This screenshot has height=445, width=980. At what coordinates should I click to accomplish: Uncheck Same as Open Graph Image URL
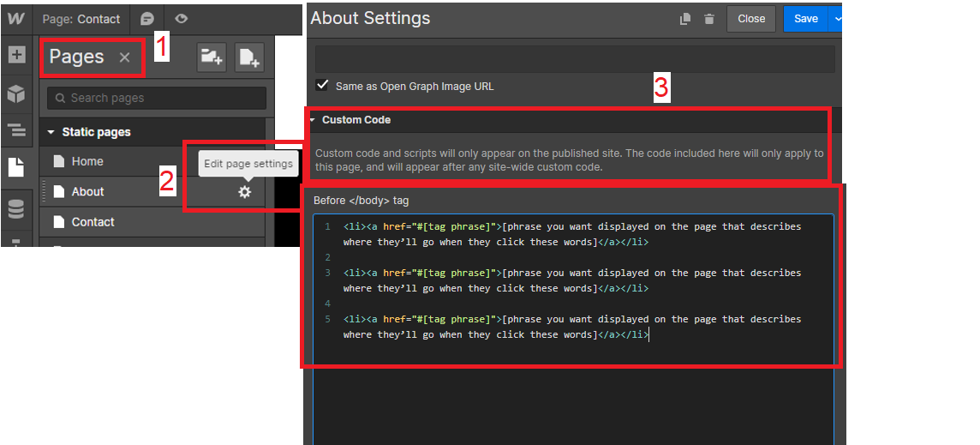[322, 85]
